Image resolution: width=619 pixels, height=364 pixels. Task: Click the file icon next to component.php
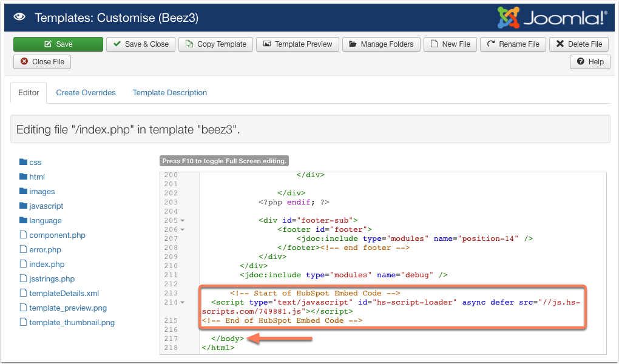pos(23,235)
